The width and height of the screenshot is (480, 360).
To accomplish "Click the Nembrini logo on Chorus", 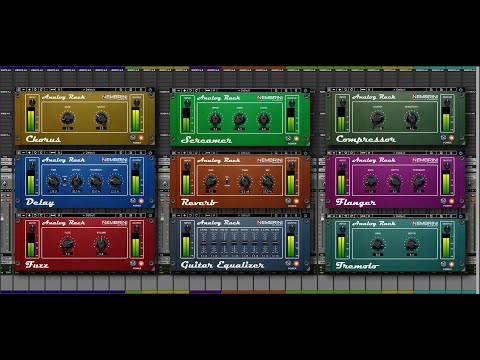I will [x=114, y=97].
